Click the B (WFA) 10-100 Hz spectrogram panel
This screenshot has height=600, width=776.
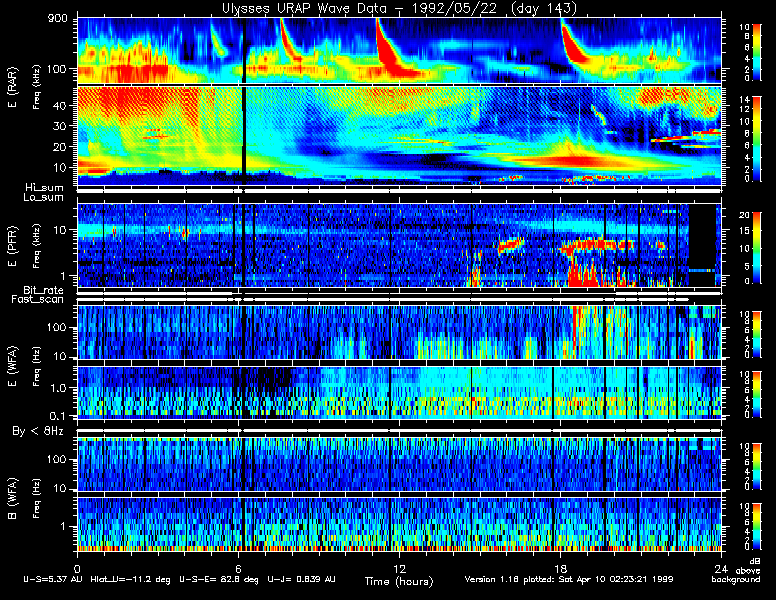click(x=399, y=464)
